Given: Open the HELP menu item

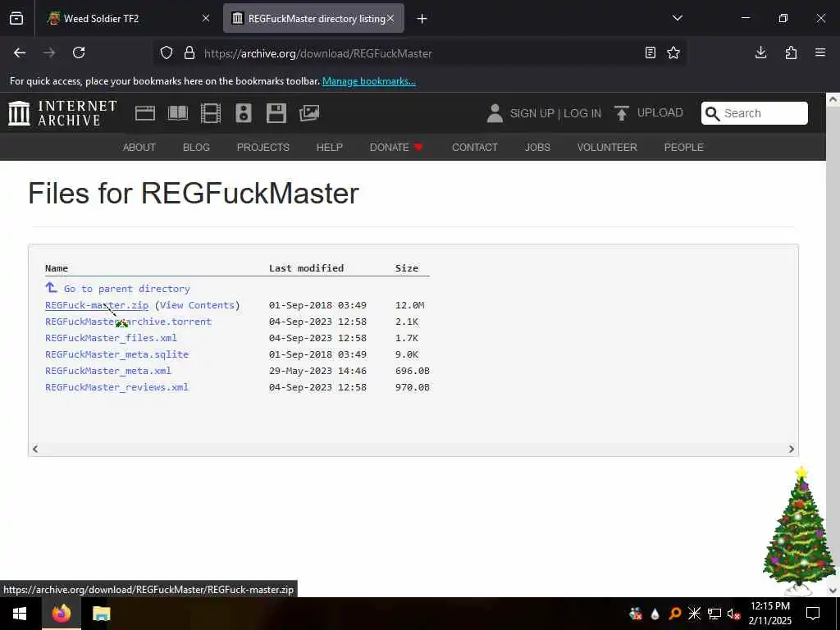Looking at the screenshot, I should pyautogui.click(x=330, y=148).
